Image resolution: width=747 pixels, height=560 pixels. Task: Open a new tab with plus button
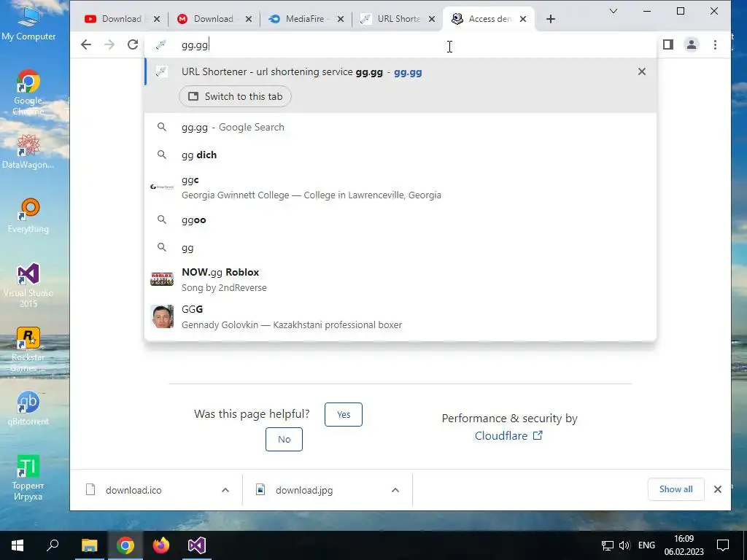click(x=551, y=19)
